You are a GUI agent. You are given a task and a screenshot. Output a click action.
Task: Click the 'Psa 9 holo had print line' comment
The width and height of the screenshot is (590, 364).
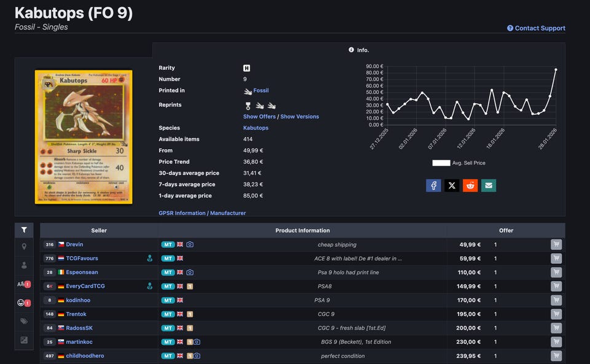(x=348, y=273)
